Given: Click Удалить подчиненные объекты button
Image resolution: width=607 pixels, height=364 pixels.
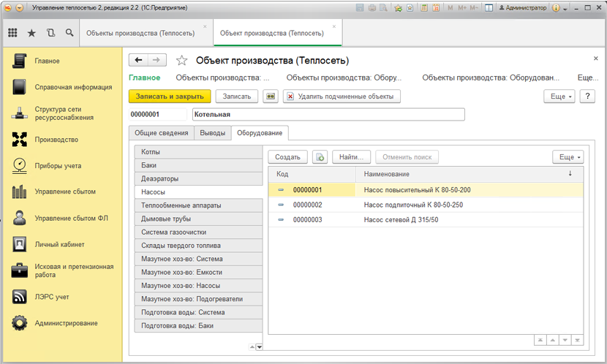Looking at the screenshot, I should click(x=341, y=96).
